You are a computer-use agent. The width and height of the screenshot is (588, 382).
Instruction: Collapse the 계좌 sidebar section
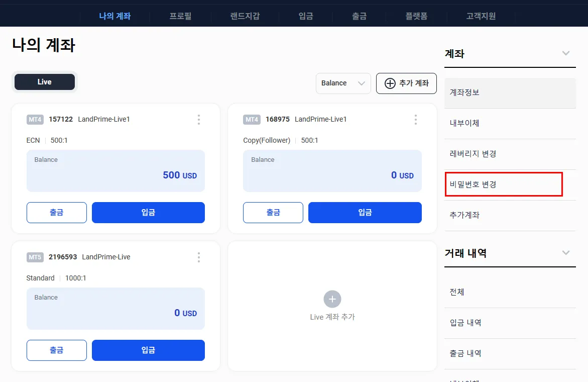[x=566, y=53]
